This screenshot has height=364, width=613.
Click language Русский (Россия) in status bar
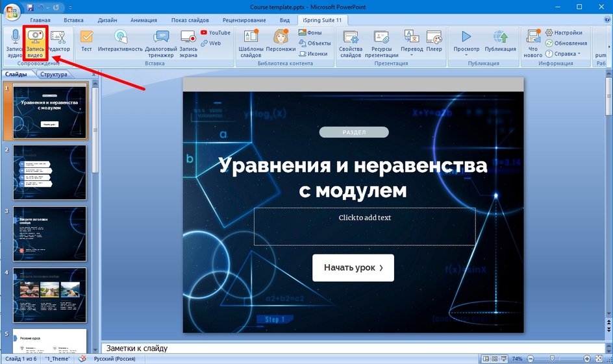pyautogui.click(x=114, y=359)
